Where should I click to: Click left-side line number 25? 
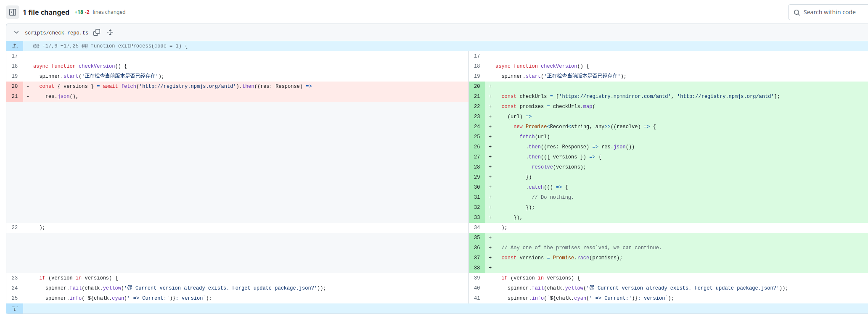(x=15, y=298)
